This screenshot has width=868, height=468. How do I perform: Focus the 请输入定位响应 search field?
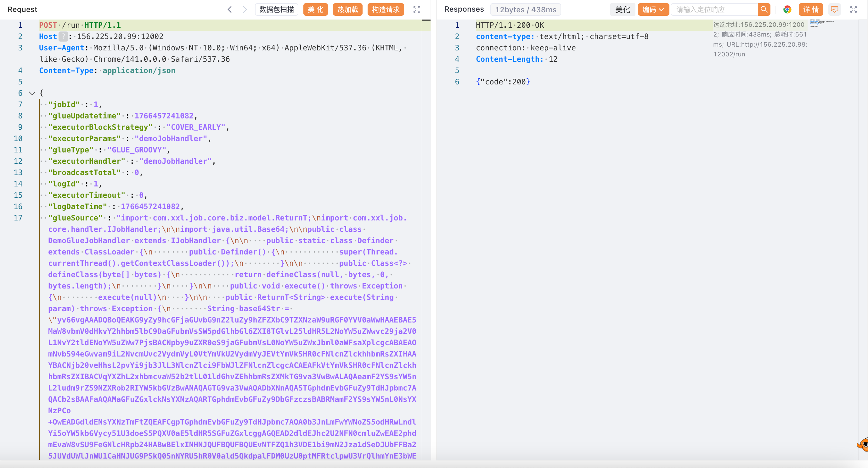(x=714, y=9)
